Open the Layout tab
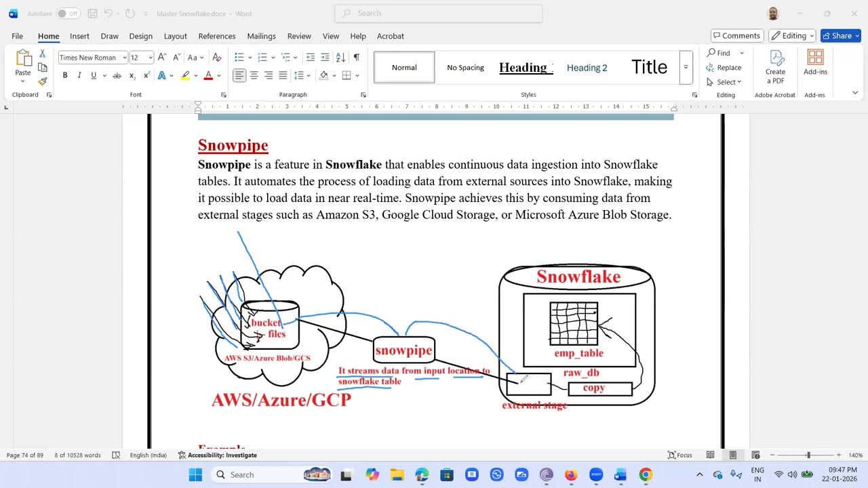 tap(175, 36)
